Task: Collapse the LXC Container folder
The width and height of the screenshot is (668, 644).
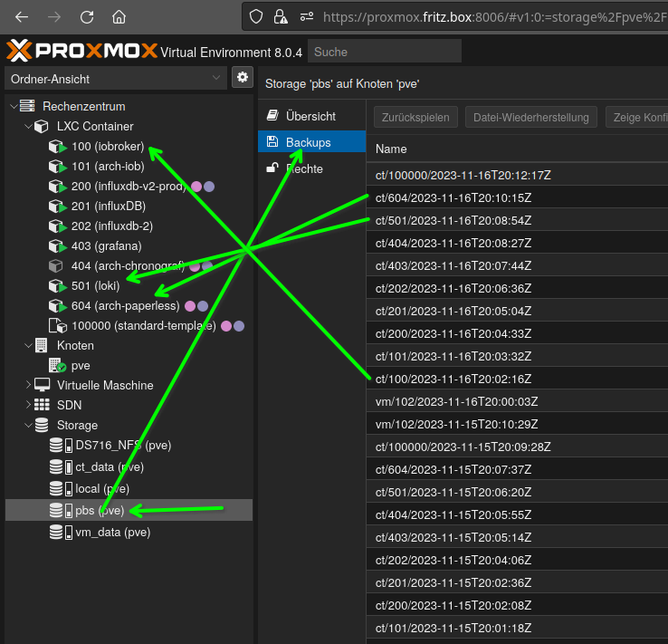Action: [x=28, y=126]
